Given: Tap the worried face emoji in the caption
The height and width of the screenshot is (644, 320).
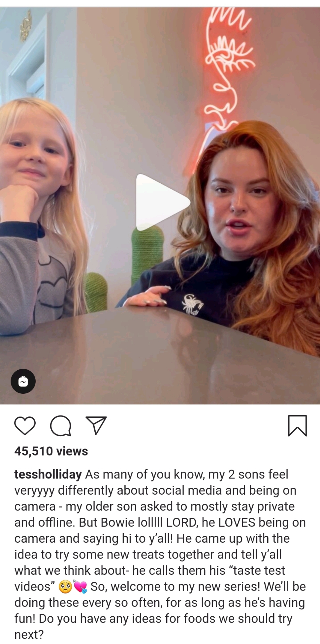Looking at the screenshot, I should click(65, 587).
